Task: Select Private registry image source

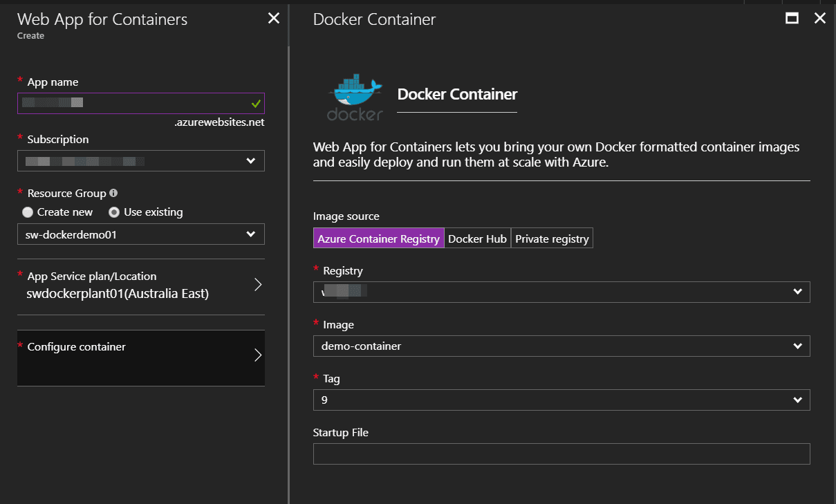Action: (x=552, y=239)
